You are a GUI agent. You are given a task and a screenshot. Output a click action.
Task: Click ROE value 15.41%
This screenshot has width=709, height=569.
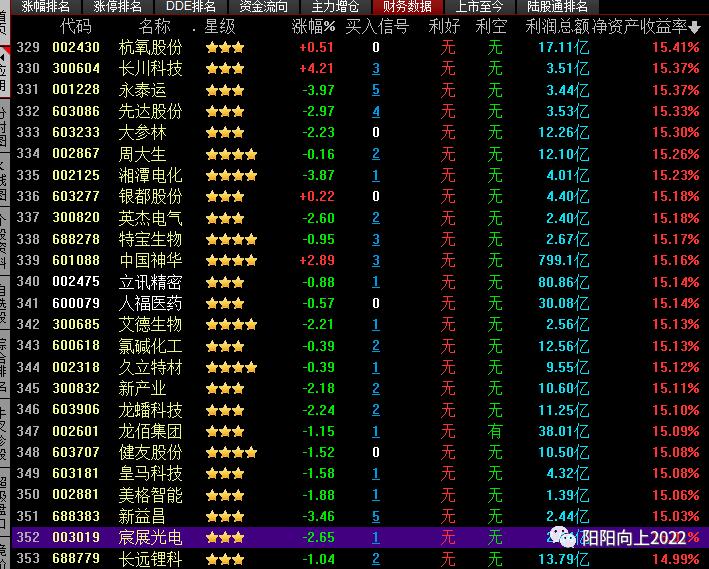coord(676,47)
